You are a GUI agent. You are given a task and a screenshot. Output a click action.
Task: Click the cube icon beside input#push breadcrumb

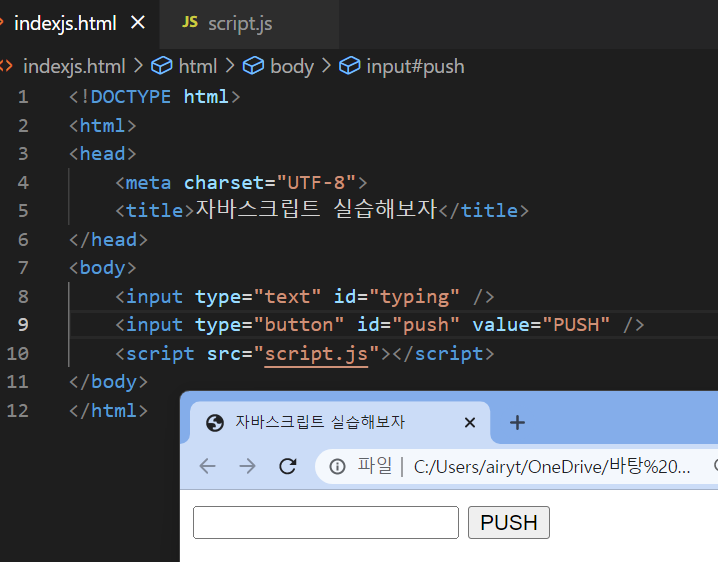349,66
